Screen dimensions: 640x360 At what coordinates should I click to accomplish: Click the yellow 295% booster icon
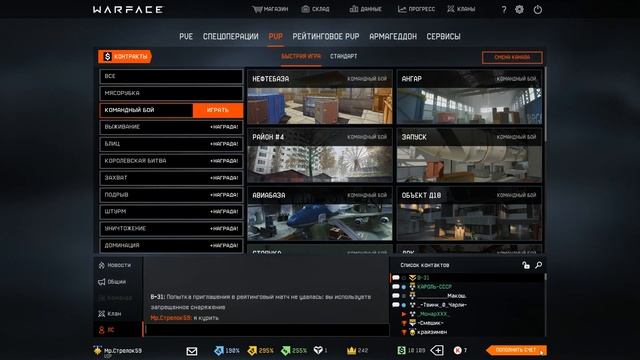[x=252, y=350]
